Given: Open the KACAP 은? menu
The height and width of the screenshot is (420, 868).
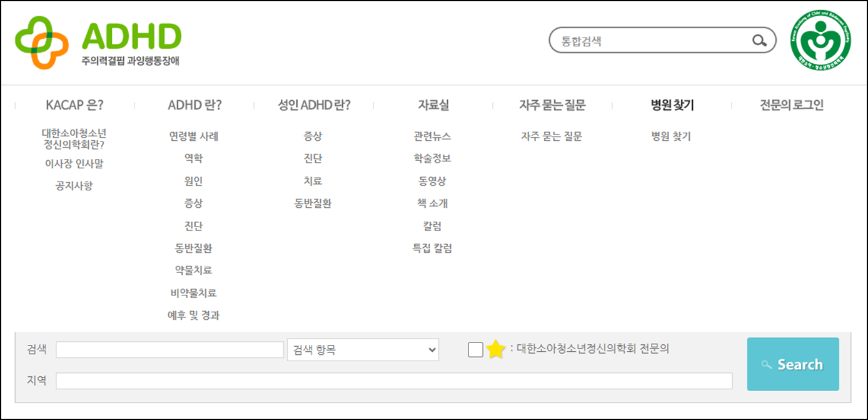Looking at the screenshot, I should coord(74,105).
